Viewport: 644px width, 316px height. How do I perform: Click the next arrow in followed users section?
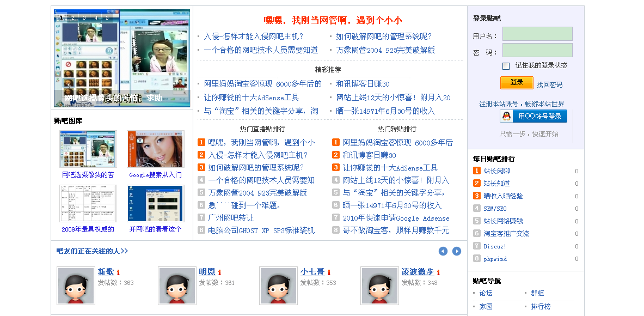point(456,251)
